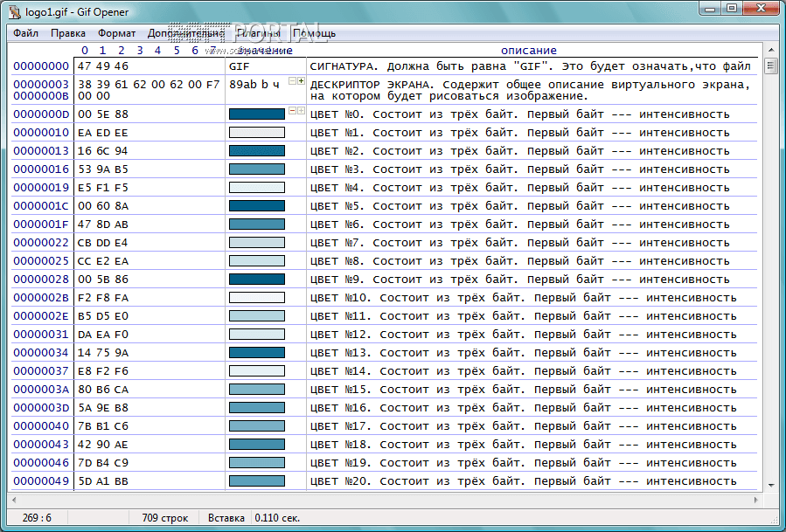
Task: Click the Вставка insert mode status indicator
Action: pyautogui.click(x=226, y=518)
